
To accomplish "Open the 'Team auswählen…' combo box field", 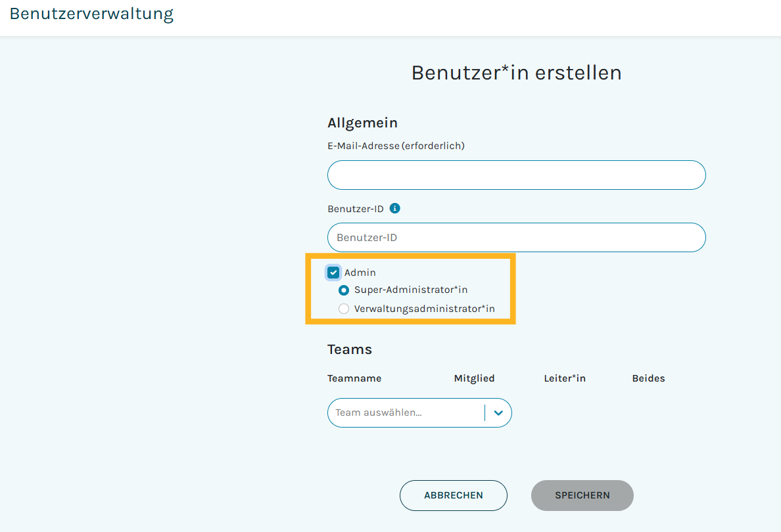I will tap(406, 413).
